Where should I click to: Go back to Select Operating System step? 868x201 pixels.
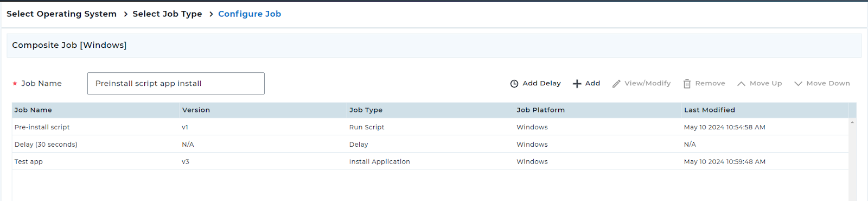(x=61, y=14)
